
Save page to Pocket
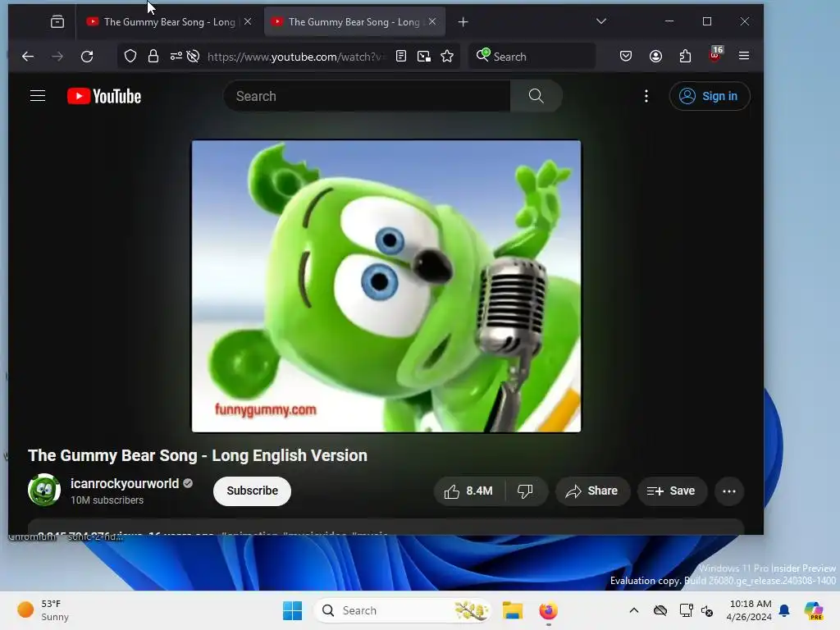[626, 57]
